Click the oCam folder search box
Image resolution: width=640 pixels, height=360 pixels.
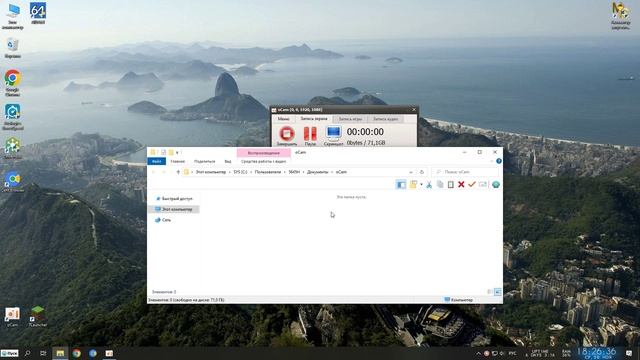[465, 172]
